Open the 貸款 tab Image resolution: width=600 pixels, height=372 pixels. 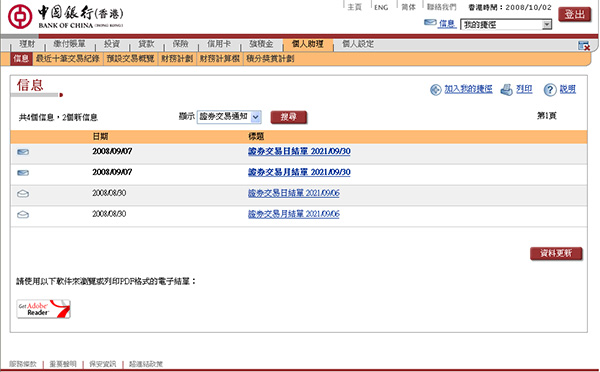pyautogui.click(x=146, y=44)
